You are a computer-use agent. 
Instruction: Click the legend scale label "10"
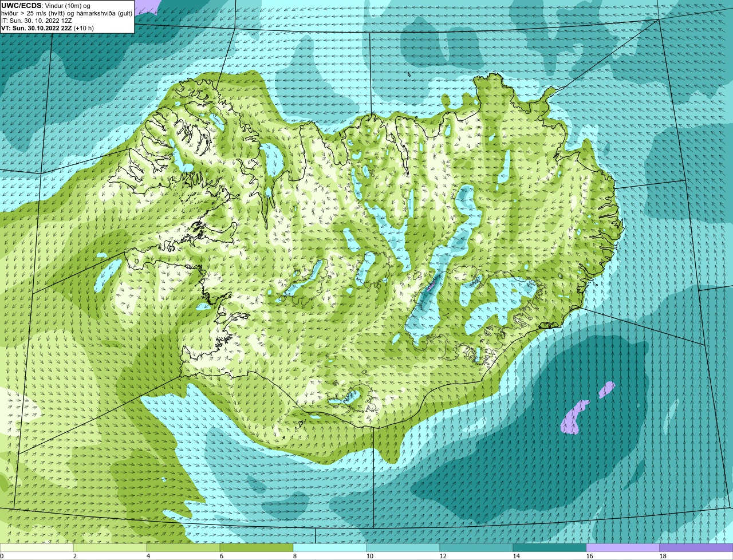click(x=370, y=556)
